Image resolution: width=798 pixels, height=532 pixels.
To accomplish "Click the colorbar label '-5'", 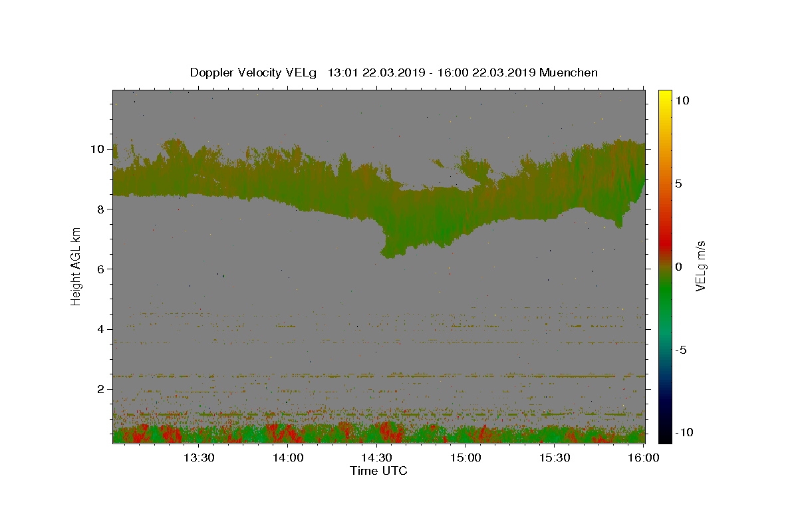I will pos(681,350).
